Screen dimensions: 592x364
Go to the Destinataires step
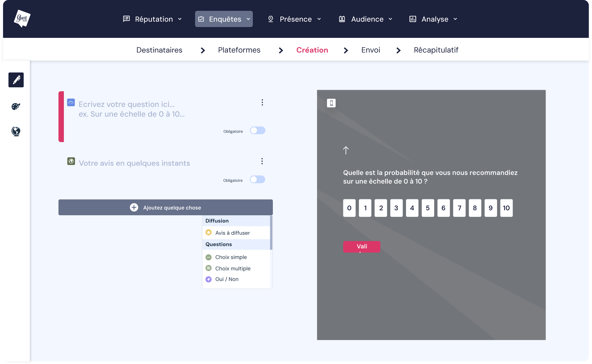click(x=159, y=50)
